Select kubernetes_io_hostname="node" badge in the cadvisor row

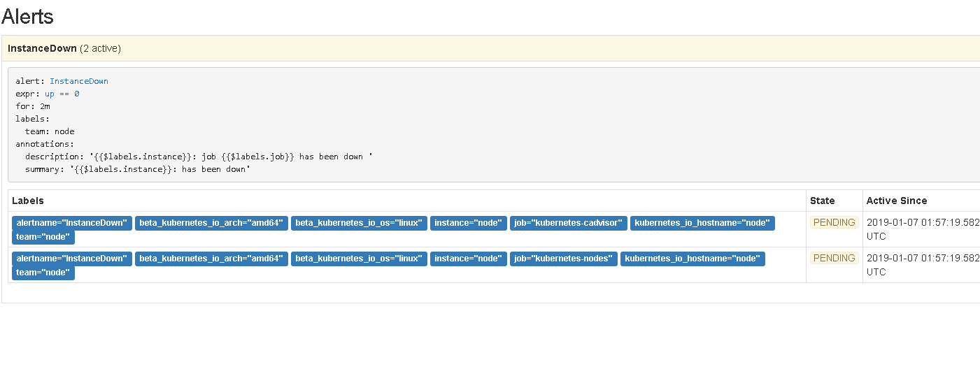pyautogui.click(x=702, y=223)
